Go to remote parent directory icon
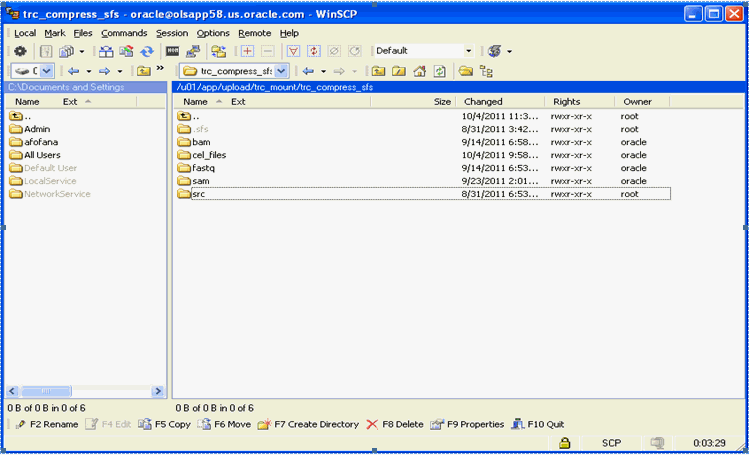The height and width of the screenshot is (455, 749). tap(378, 71)
